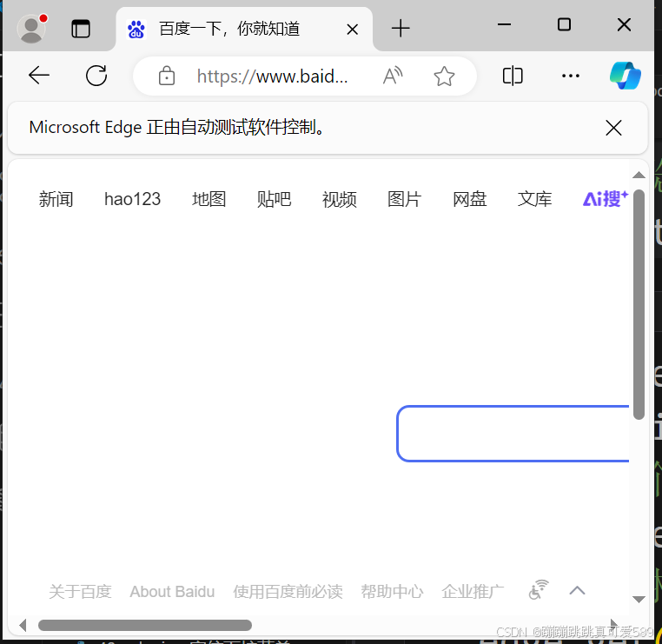The width and height of the screenshot is (662, 644).
Task: Click the address bar URL
Action: coord(272,76)
